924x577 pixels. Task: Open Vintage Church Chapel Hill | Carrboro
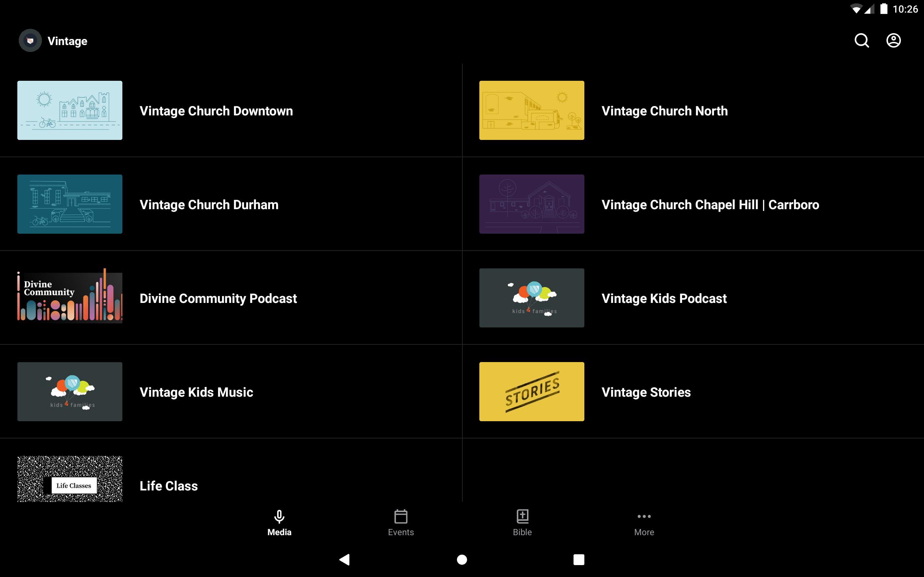coord(710,204)
